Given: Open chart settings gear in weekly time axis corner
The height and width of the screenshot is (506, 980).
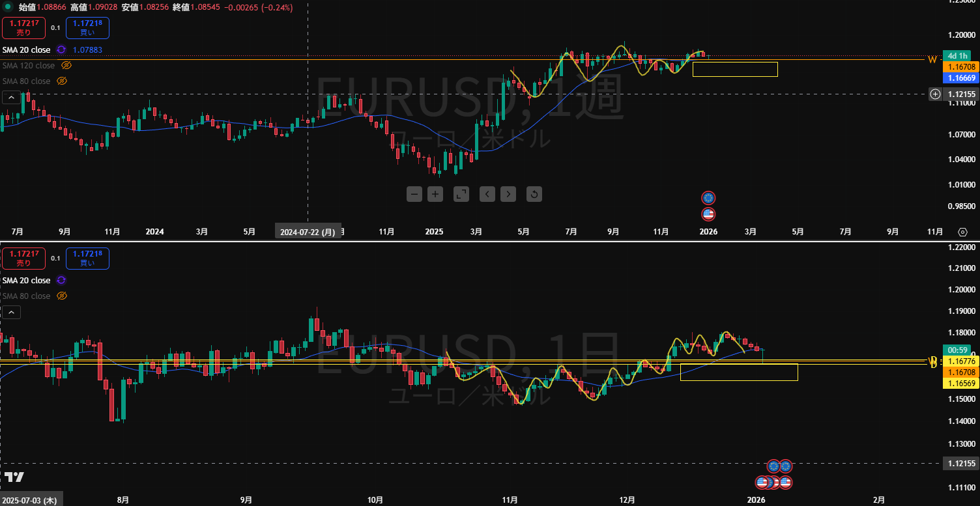Looking at the screenshot, I should click(x=962, y=232).
